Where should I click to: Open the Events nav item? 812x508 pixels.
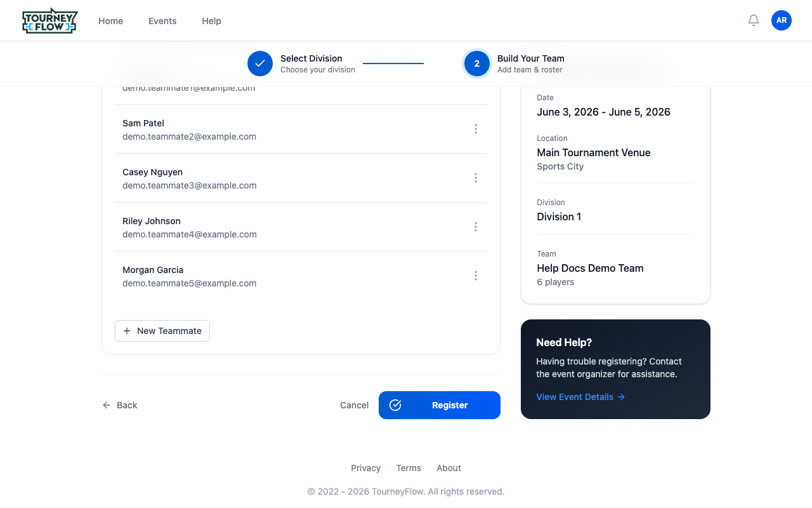[162, 21]
